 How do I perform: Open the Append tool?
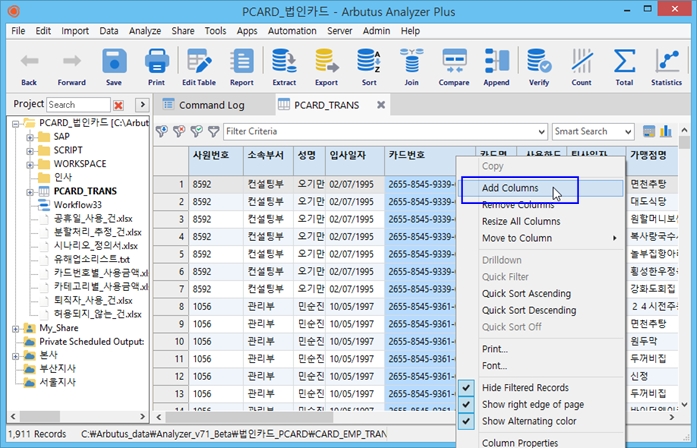pyautogui.click(x=497, y=67)
